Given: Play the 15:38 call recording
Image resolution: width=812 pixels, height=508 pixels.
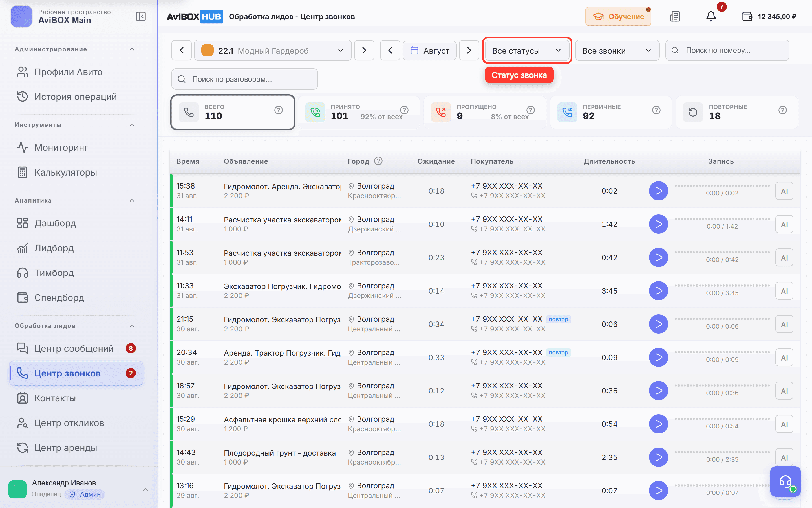Looking at the screenshot, I should pos(658,191).
